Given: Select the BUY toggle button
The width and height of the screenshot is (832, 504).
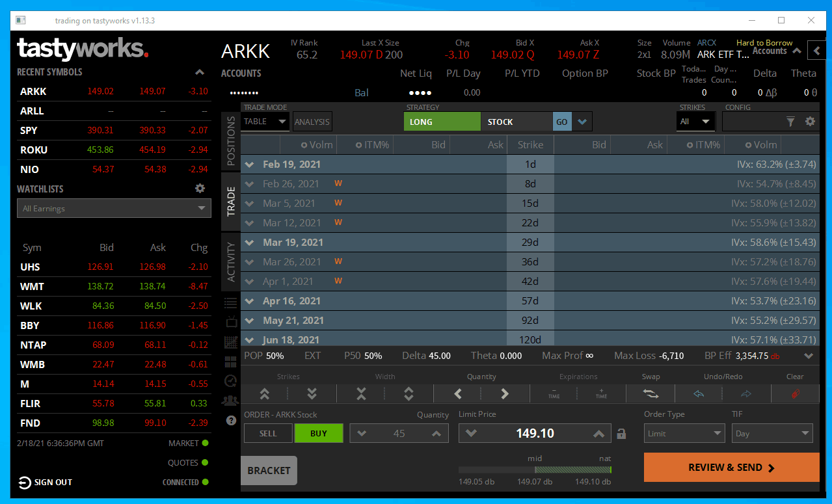Looking at the screenshot, I should point(318,433).
